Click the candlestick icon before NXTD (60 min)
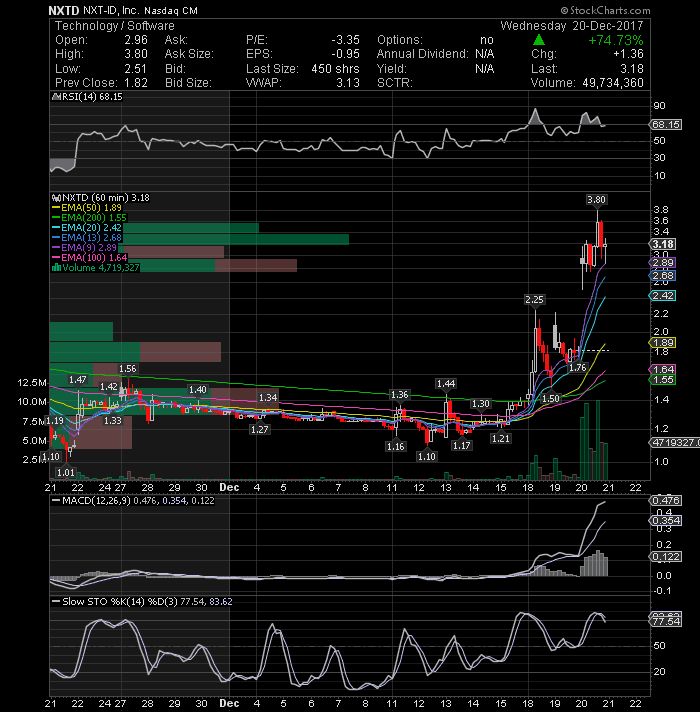 [x=56, y=198]
